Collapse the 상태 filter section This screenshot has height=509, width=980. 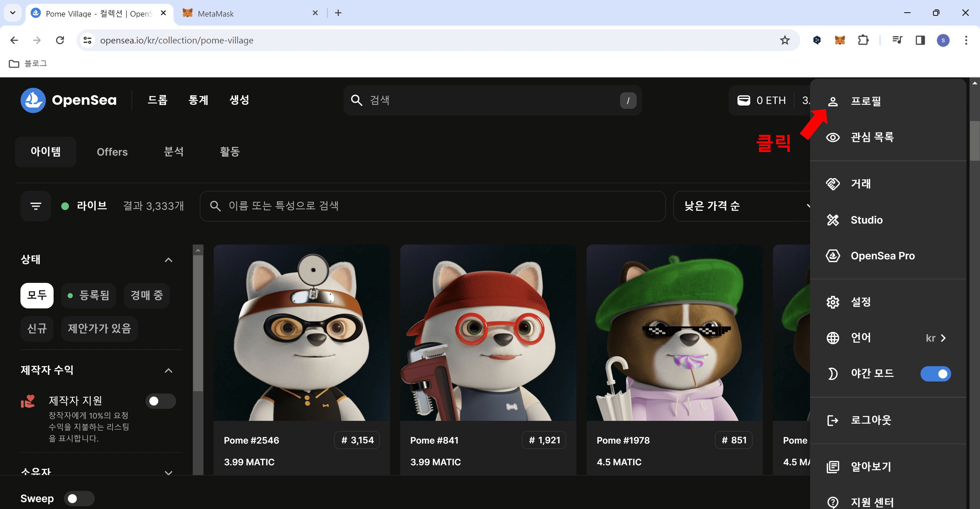coord(169,259)
